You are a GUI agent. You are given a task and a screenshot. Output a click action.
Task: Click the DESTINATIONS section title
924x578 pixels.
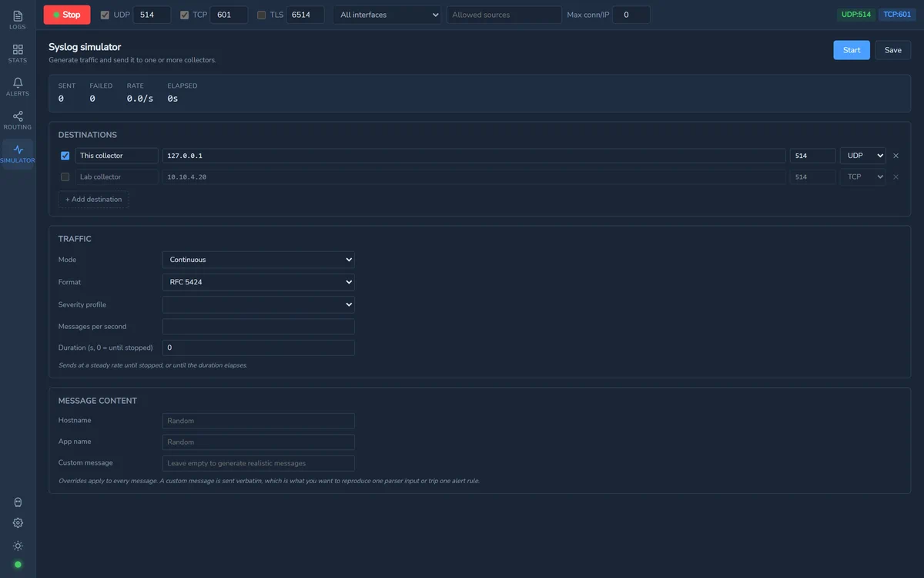[88, 135]
